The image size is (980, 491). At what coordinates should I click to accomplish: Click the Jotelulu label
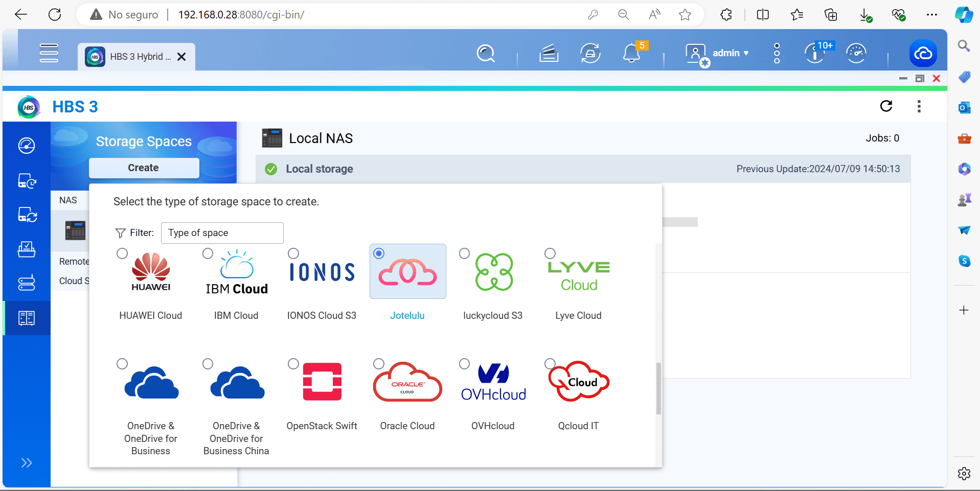[407, 316]
